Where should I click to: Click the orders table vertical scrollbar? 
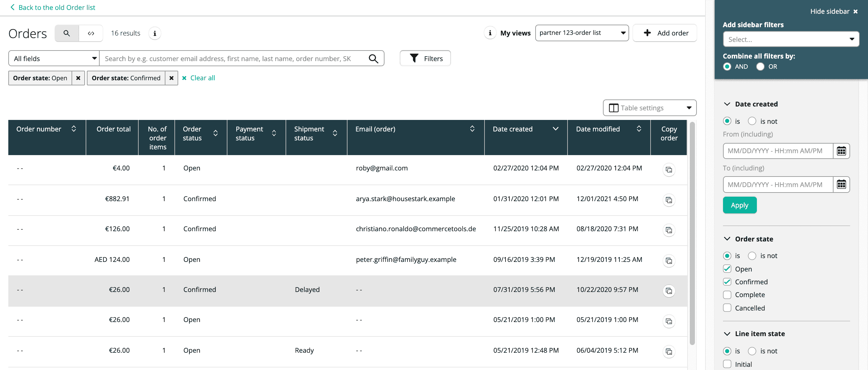pos(692,233)
